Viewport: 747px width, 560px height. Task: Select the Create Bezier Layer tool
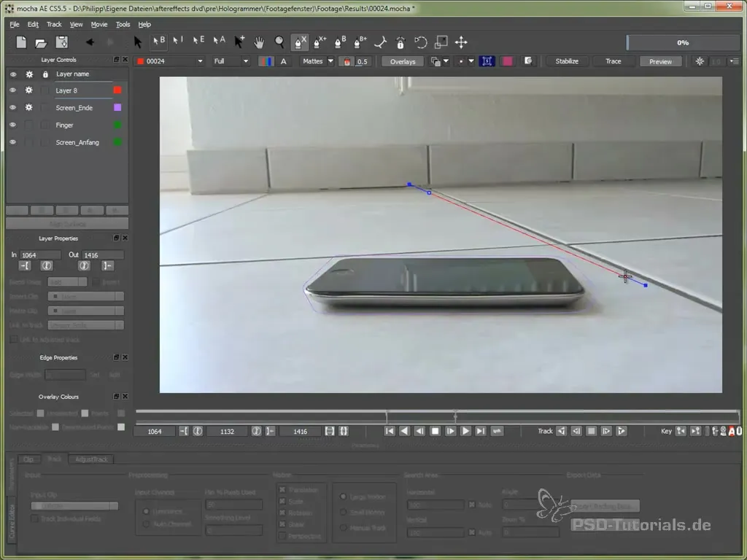340,42
